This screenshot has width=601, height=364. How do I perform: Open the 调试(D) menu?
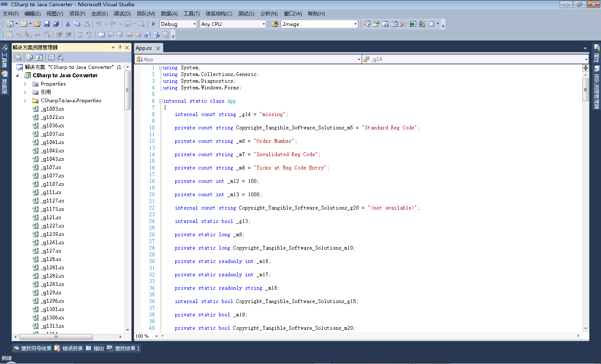tap(122, 13)
